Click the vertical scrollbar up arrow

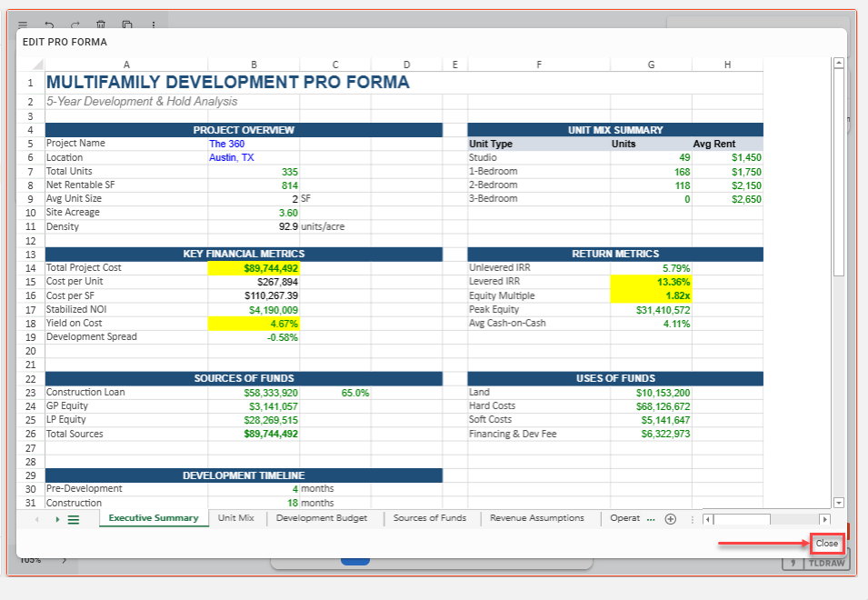tap(839, 63)
